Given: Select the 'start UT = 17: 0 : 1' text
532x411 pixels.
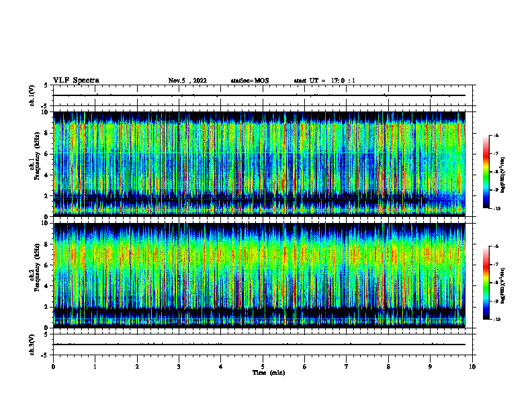Looking at the screenshot, I should coord(324,81).
